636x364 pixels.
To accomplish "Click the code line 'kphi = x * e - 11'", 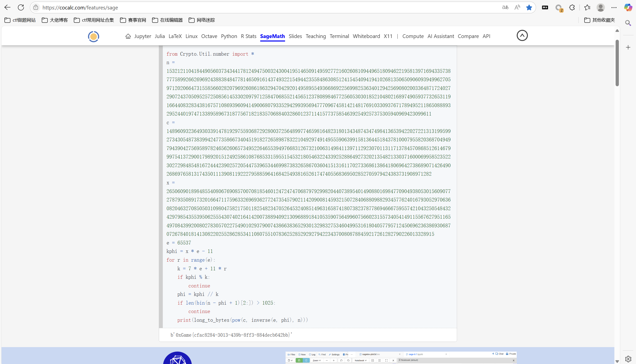I will (190, 251).
